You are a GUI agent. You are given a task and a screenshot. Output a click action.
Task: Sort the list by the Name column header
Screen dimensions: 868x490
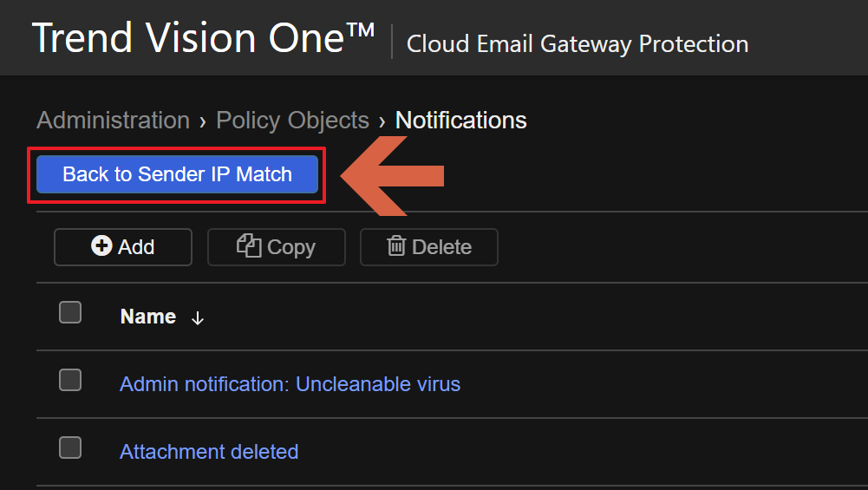click(x=148, y=317)
